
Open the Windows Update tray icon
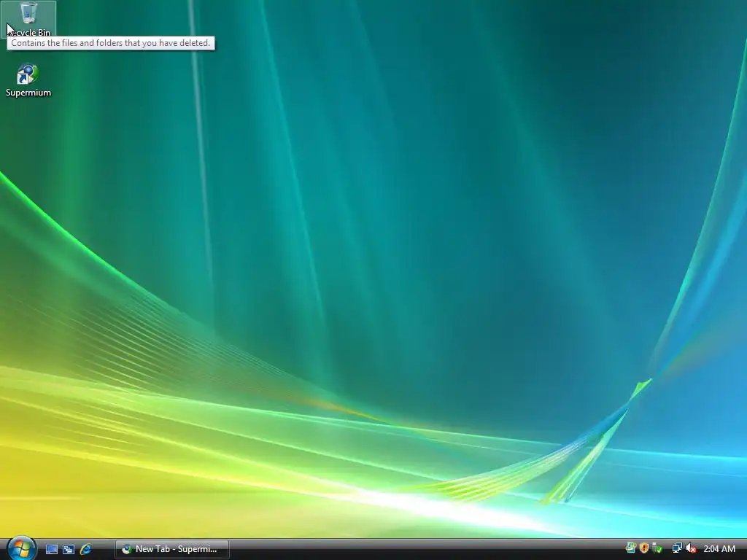(631, 548)
